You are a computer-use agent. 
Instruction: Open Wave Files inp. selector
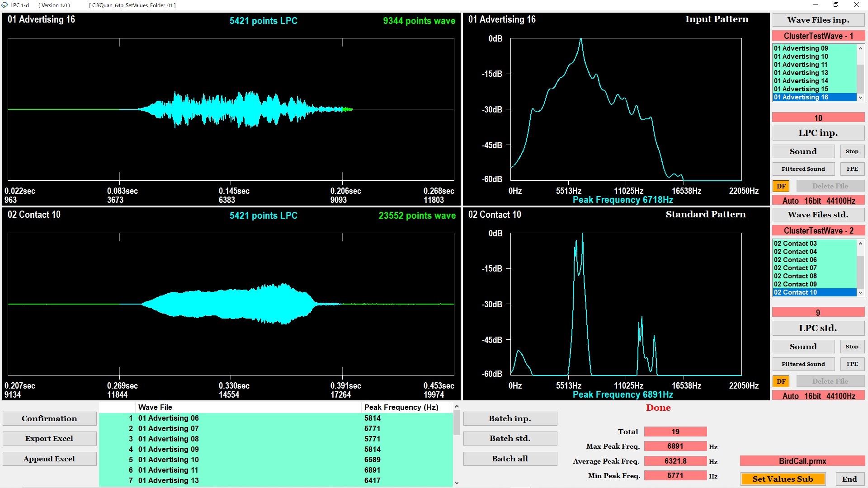click(818, 20)
